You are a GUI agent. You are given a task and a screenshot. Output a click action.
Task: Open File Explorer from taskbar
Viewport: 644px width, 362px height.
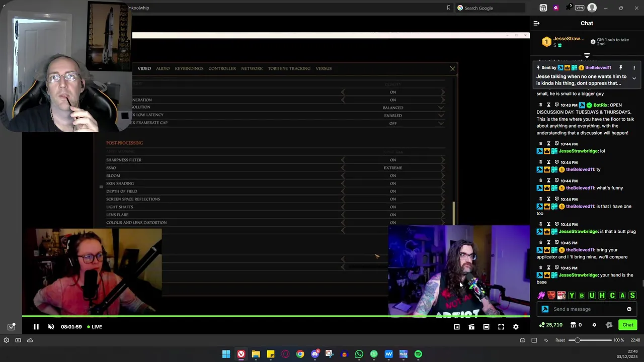(256, 354)
